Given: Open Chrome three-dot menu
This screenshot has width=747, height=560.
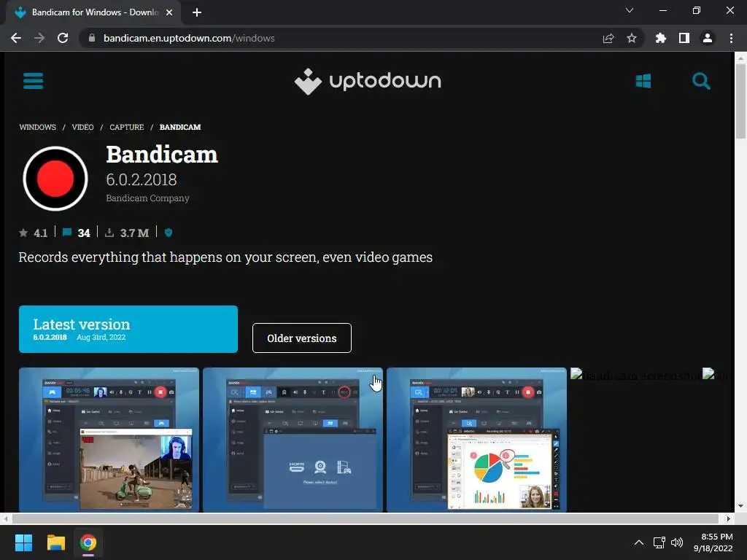Looking at the screenshot, I should (731, 38).
